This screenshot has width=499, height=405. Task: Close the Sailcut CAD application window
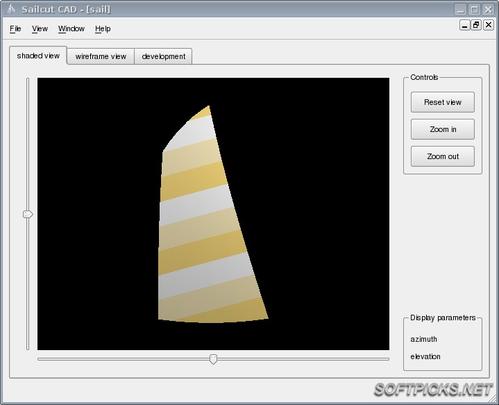tap(488, 9)
